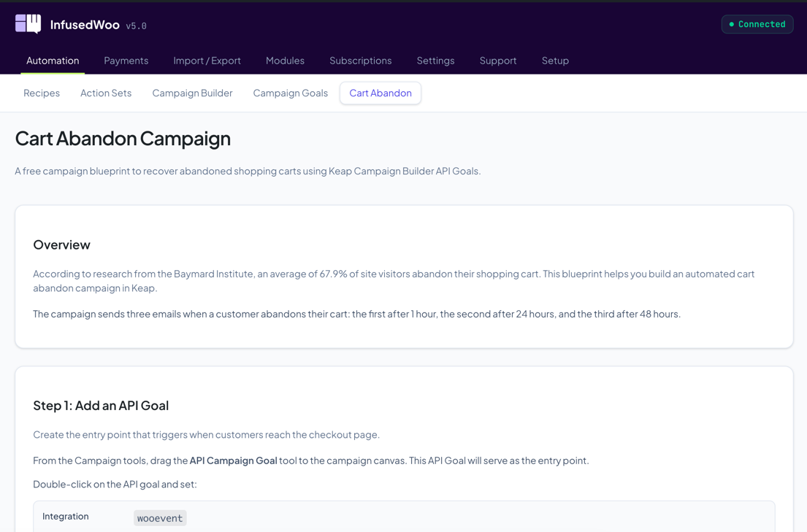Switch to the Recipes sub-tab
The width and height of the screenshot is (807, 532).
[x=42, y=93]
